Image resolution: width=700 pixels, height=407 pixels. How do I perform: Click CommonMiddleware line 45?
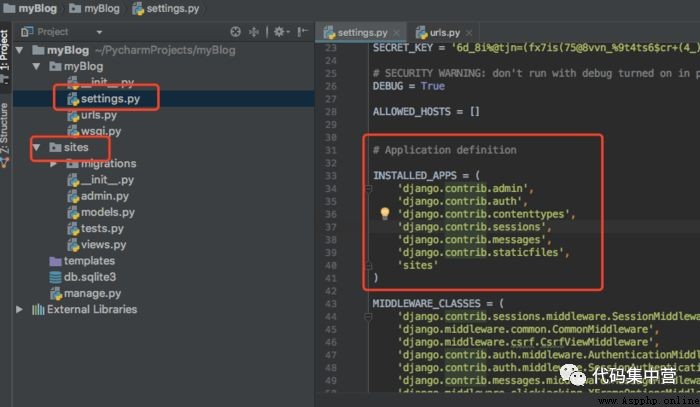(529, 329)
